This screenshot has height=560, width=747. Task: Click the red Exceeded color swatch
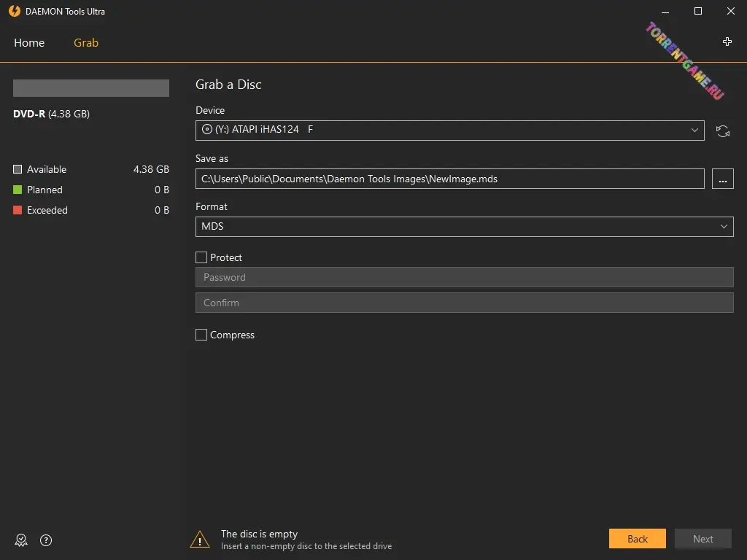tap(18, 210)
